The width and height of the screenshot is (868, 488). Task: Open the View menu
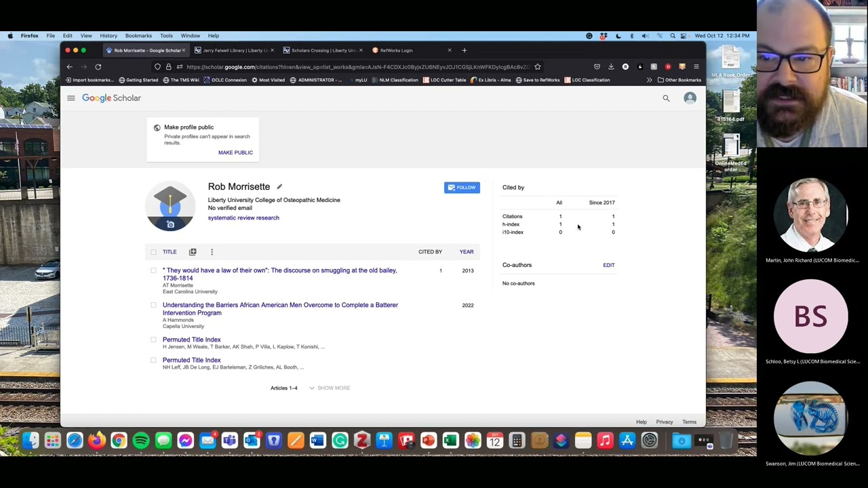click(x=86, y=35)
